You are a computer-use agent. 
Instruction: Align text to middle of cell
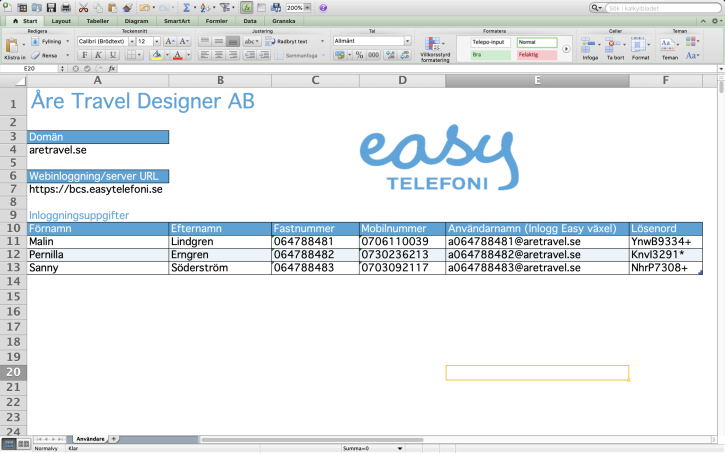219,41
